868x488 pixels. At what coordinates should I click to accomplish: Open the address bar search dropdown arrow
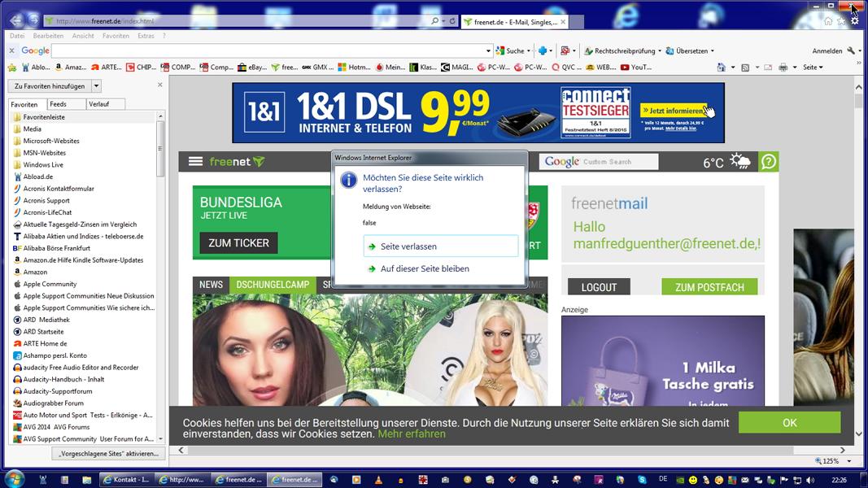[443, 21]
